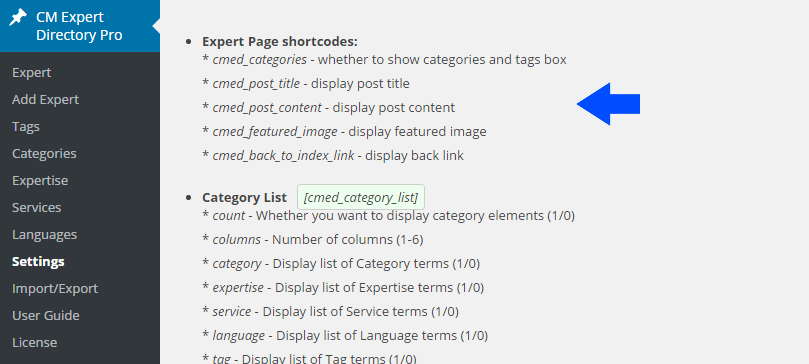Click the cmed_categories shortcode text

coord(260,60)
